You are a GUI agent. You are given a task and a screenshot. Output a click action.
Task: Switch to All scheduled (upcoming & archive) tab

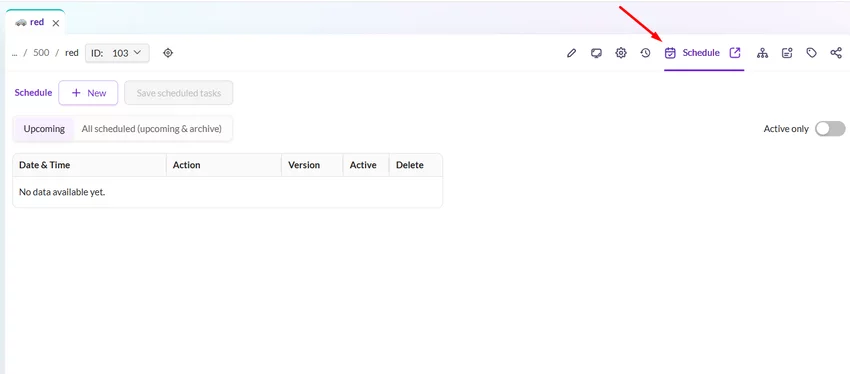(x=152, y=129)
